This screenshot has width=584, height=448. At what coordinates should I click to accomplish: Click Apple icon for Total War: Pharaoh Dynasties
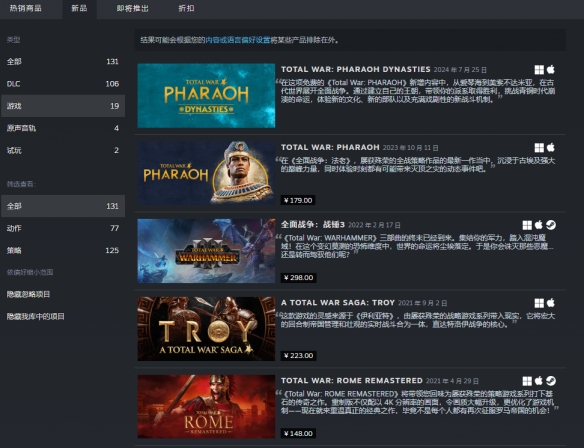(550, 69)
